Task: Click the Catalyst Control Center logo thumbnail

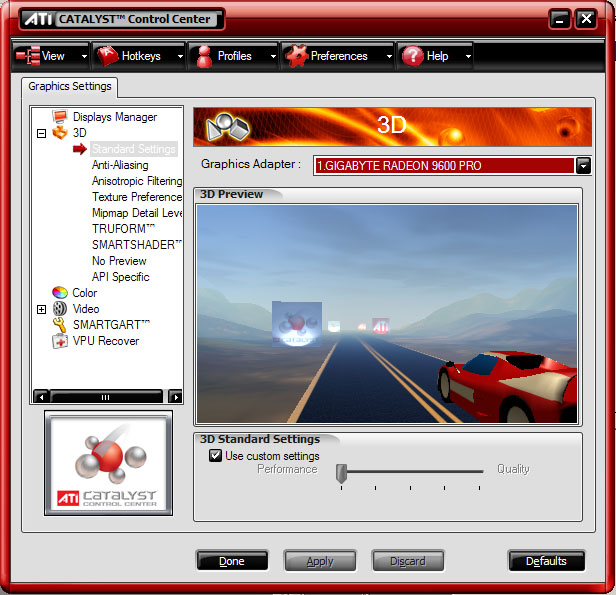Action: [x=108, y=462]
